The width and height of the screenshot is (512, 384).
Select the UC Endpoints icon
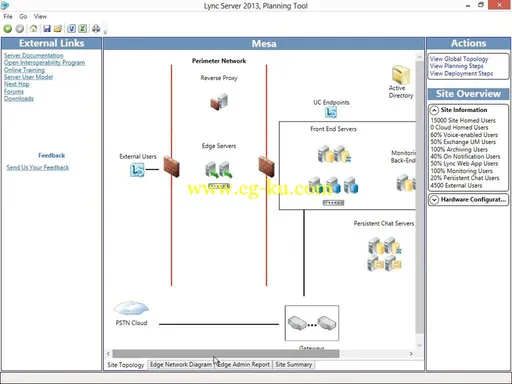click(x=331, y=113)
